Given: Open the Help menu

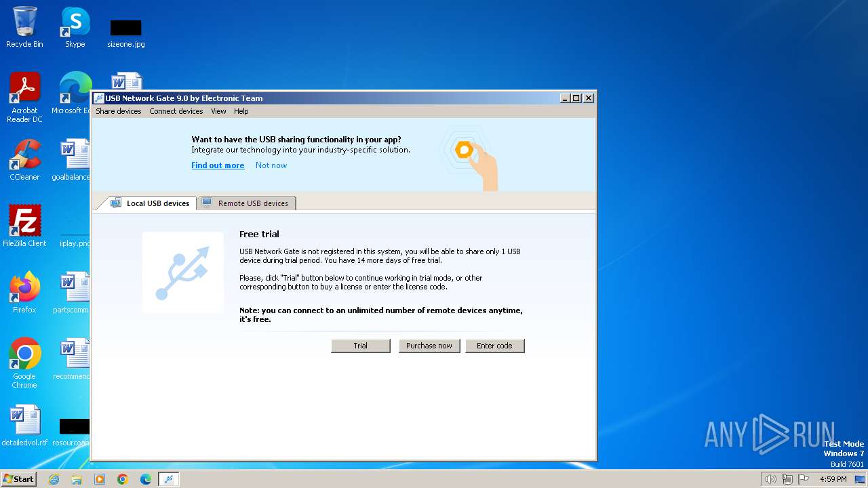Looking at the screenshot, I should pyautogui.click(x=241, y=111).
